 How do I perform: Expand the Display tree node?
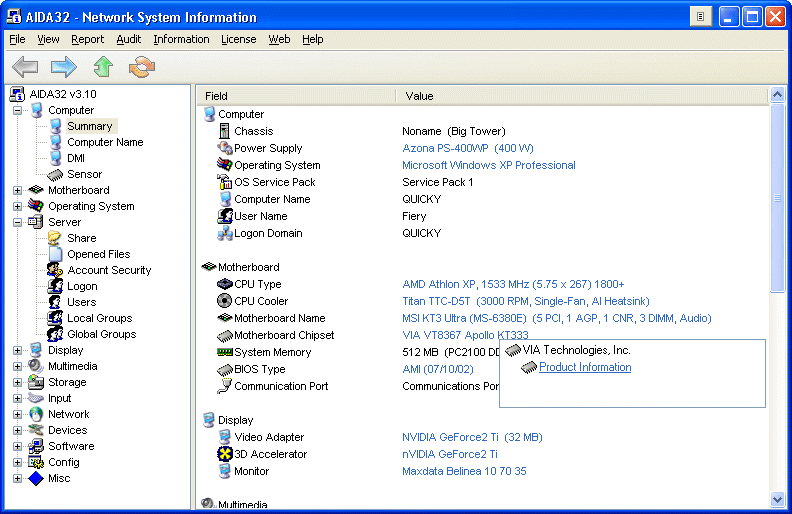(x=17, y=350)
